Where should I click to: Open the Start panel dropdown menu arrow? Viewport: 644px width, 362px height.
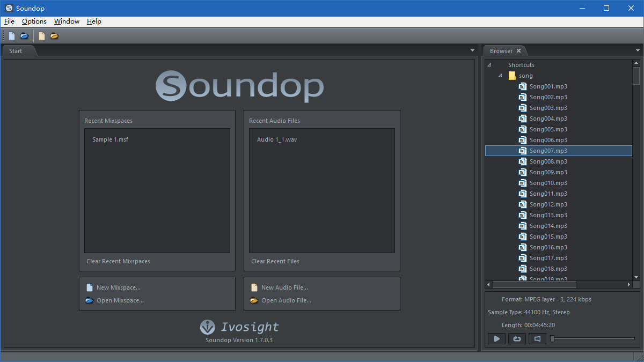point(472,50)
